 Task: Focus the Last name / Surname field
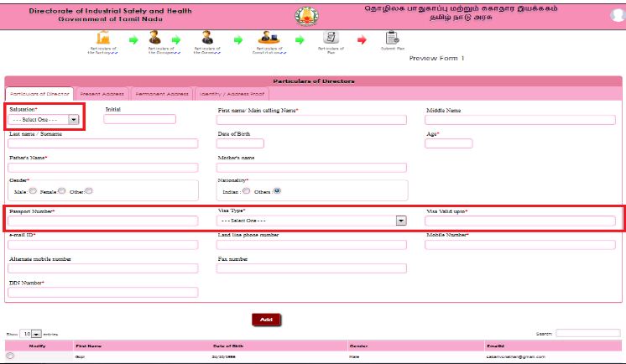tap(103, 143)
